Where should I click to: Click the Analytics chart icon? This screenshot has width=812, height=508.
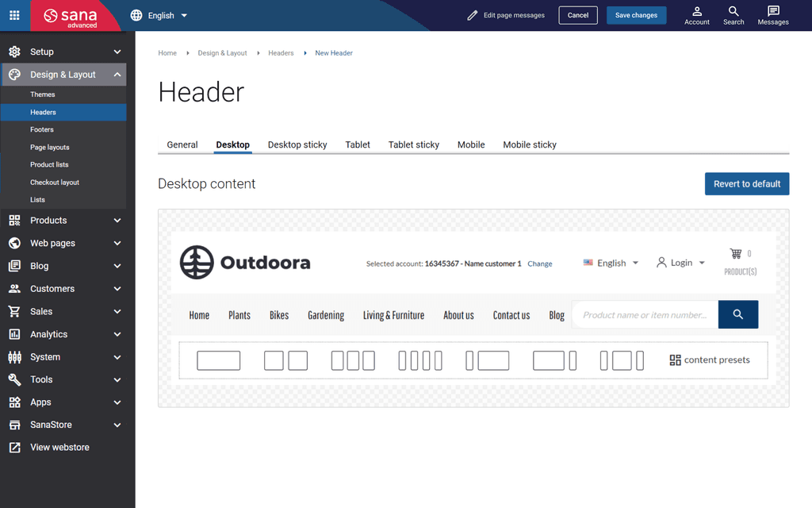(x=14, y=334)
